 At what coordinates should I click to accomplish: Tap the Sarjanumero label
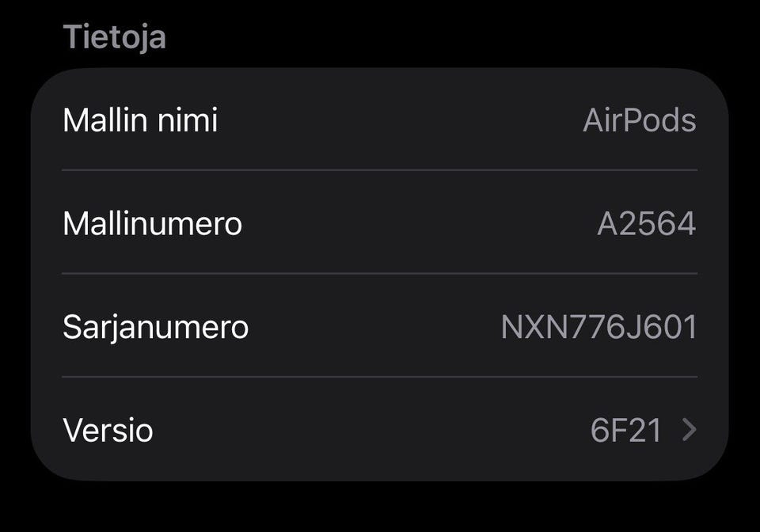click(x=155, y=326)
